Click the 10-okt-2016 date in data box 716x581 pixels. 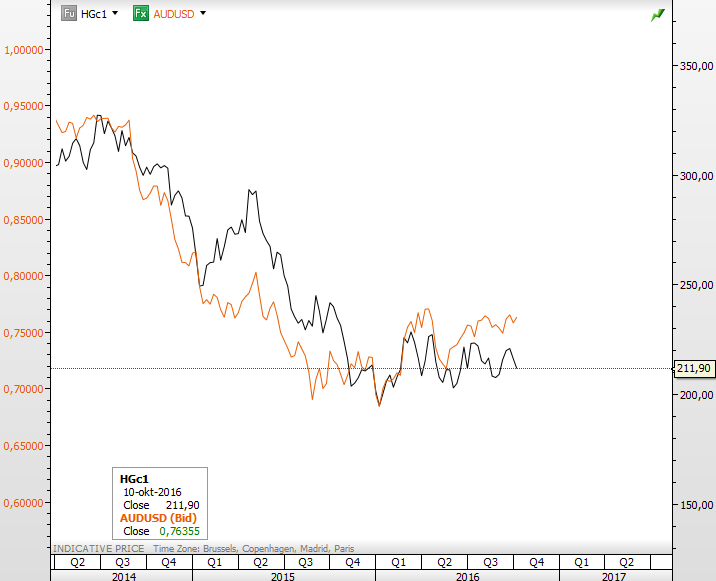[153, 493]
